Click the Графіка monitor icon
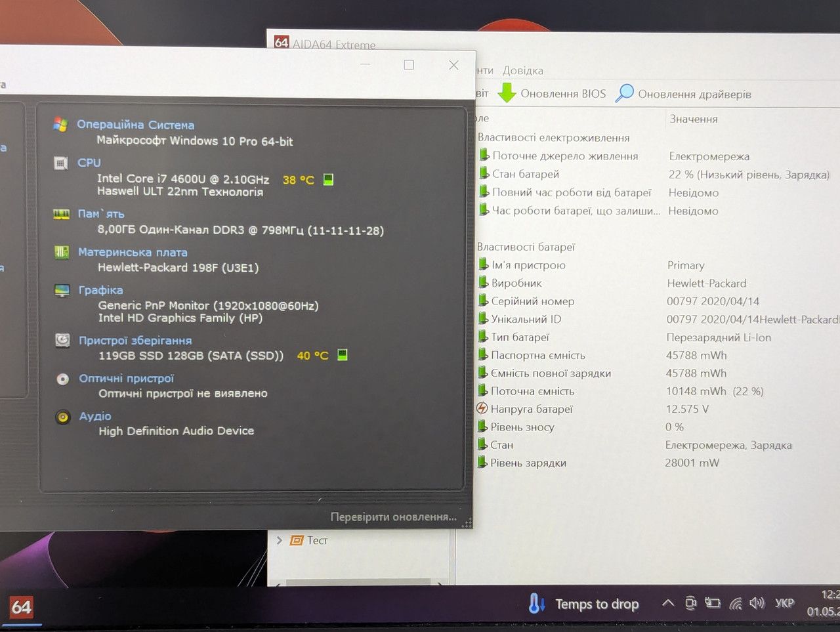 tap(62, 290)
